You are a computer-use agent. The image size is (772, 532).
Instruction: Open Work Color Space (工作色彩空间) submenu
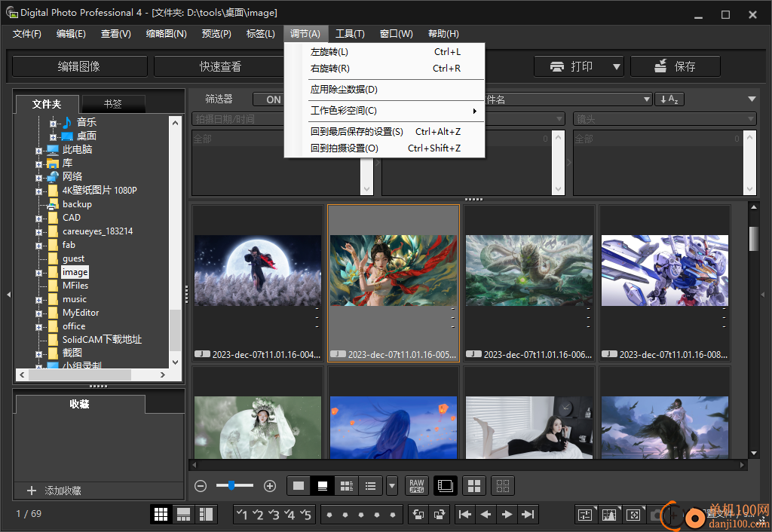pyautogui.click(x=385, y=111)
